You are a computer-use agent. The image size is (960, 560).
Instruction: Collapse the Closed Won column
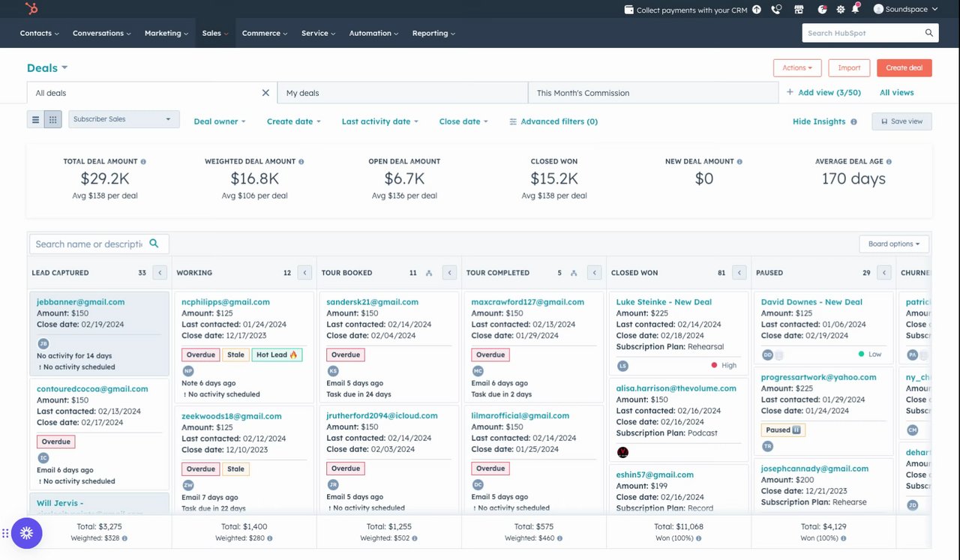pos(739,273)
